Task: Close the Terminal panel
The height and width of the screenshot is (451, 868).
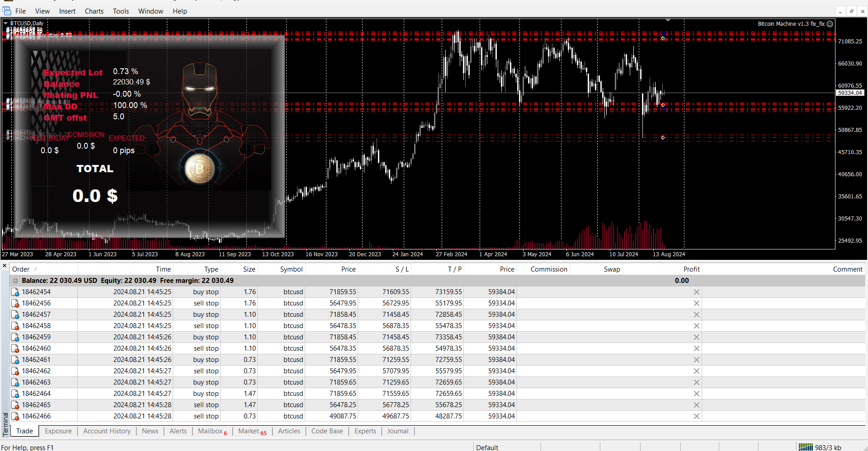Action: (x=5, y=266)
